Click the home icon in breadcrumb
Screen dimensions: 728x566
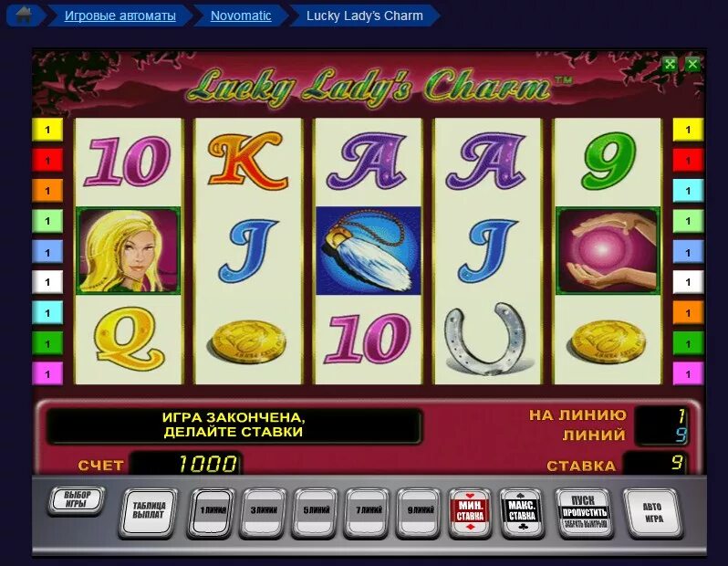point(23,15)
